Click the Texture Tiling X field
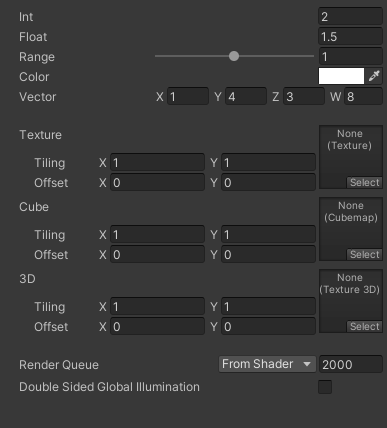 (157, 163)
